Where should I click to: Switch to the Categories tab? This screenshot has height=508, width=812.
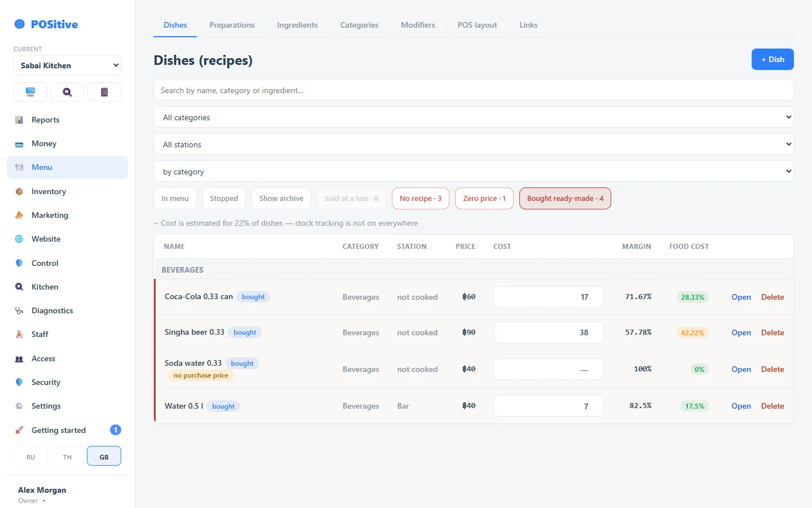tap(359, 25)
